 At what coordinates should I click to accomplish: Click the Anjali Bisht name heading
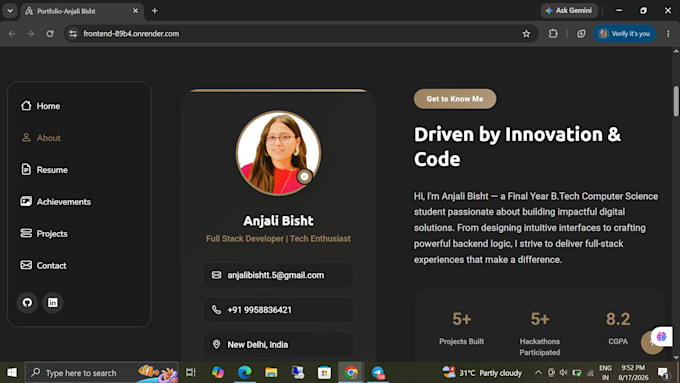[278, 221]
